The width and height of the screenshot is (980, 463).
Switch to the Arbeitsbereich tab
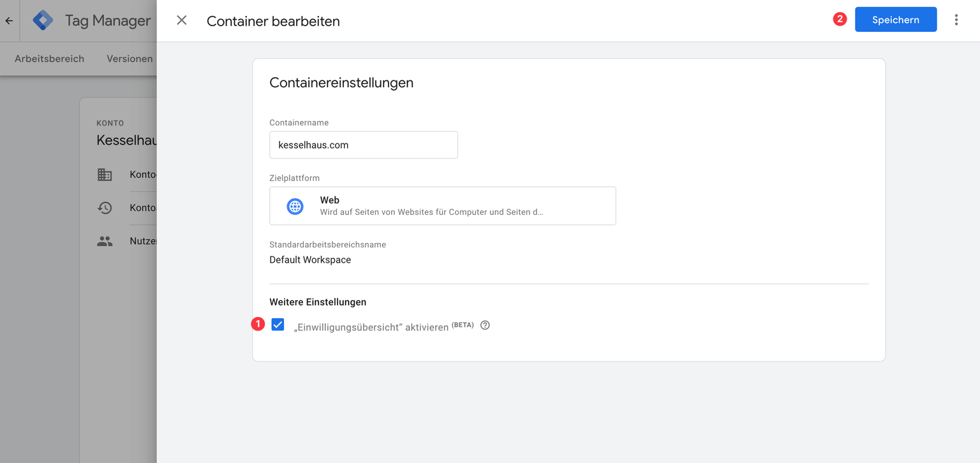coord(49,59)
